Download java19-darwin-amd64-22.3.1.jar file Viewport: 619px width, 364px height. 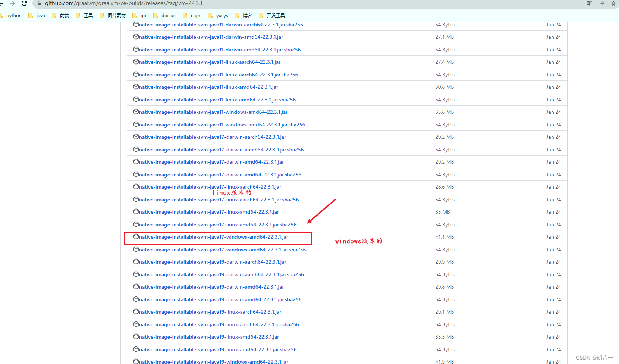pos(211,287)
